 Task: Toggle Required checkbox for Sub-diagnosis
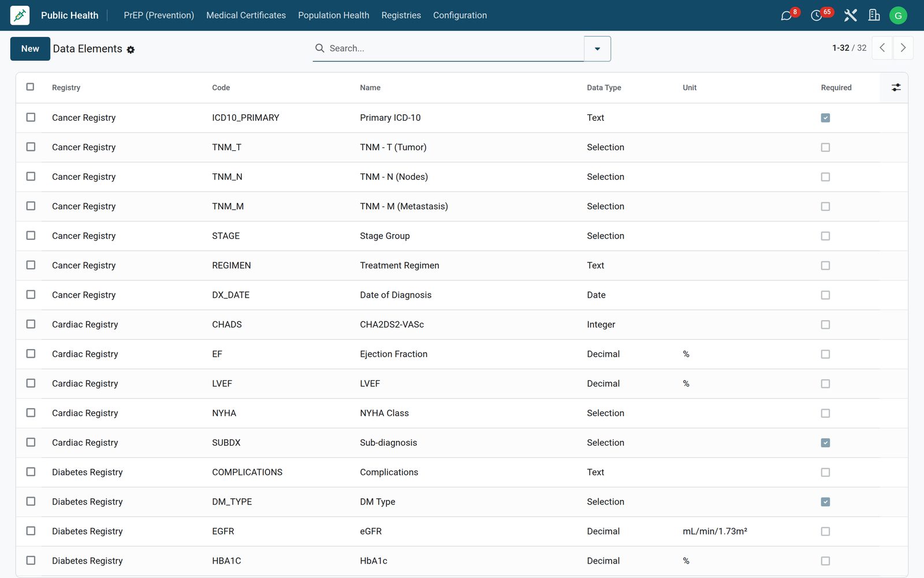coord(825,443)
